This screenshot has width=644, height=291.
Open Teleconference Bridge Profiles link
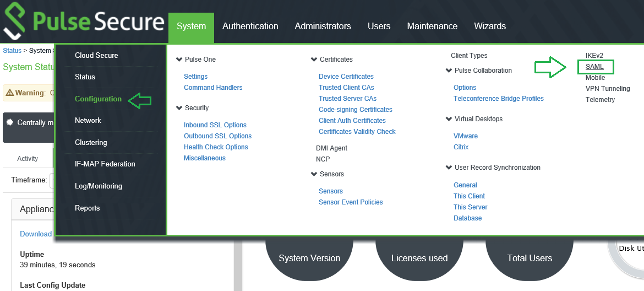pos(498,99)
